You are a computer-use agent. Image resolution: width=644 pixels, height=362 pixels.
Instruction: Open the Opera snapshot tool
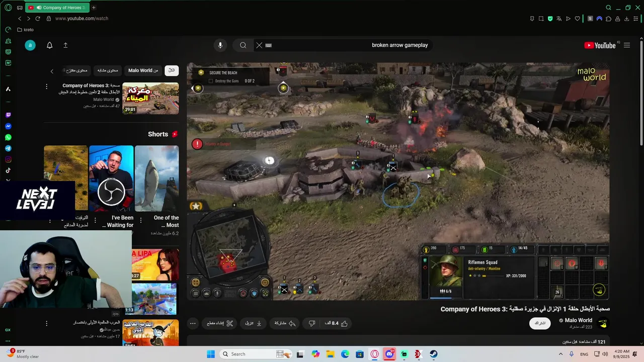(541, 19)
